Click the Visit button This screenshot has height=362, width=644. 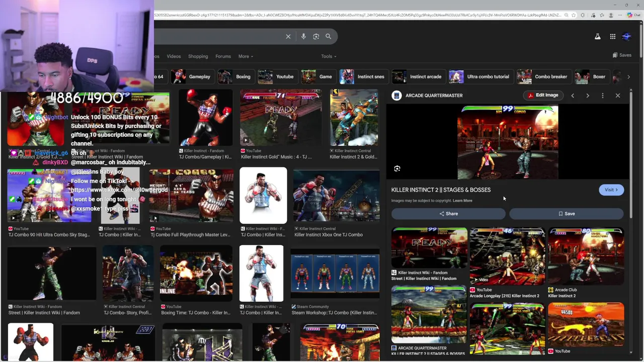coord(611,190)
